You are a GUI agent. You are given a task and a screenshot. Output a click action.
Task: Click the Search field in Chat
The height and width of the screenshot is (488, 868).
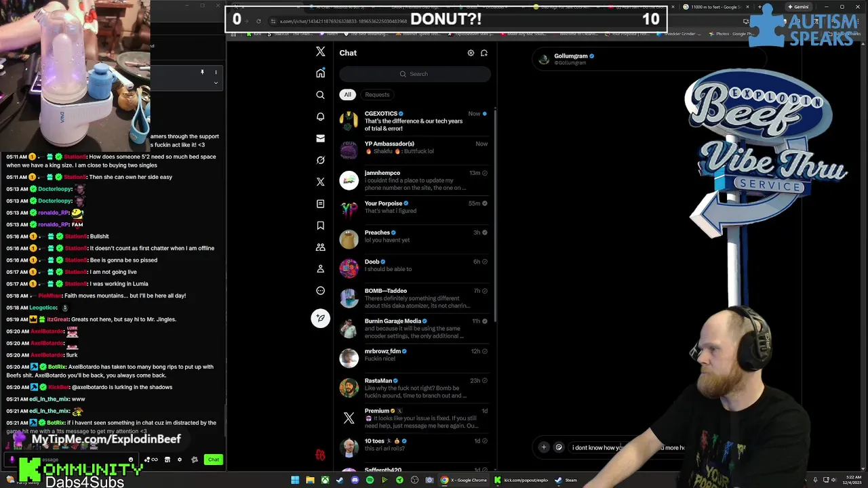pyautogui.click(x=415, y=74)
